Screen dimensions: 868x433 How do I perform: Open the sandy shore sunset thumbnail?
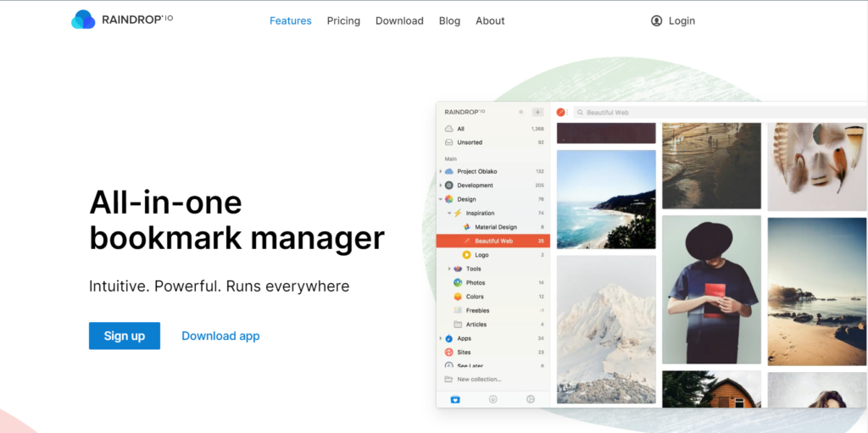[817, 291]
